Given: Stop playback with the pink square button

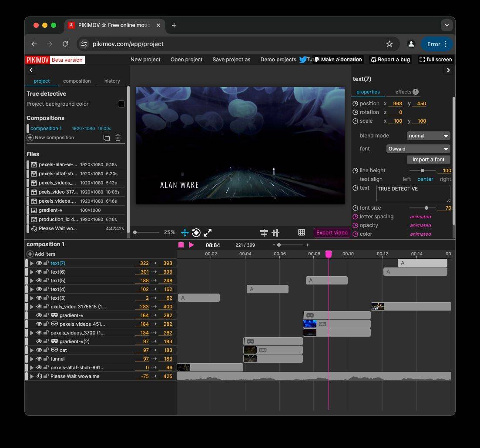Looking at the screenshot, I should tap(181, 245).
